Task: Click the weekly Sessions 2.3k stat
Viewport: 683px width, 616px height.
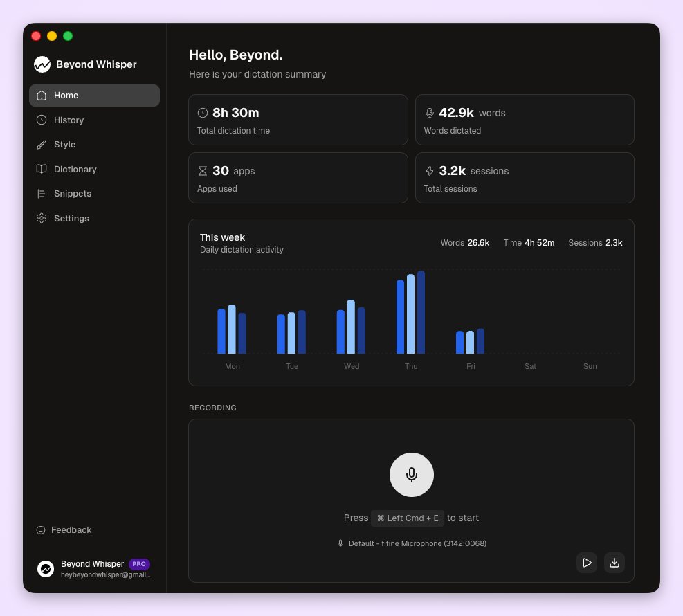Action: (x=595, y=243)
